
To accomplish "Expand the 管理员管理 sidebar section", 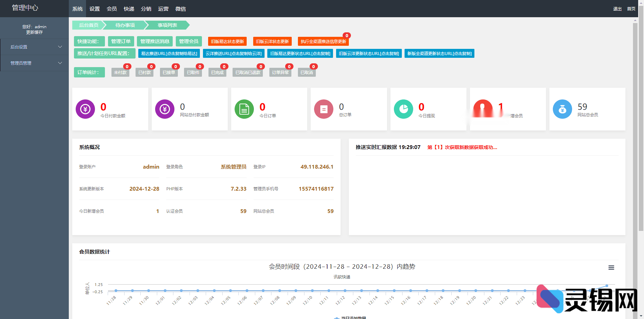I will point(34,63).
